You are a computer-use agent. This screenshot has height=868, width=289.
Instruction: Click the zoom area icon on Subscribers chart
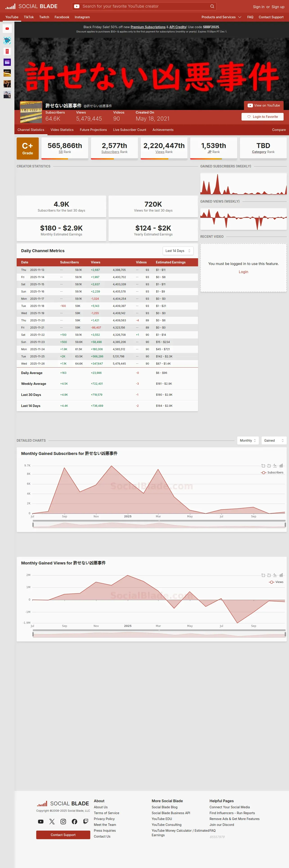263,466
